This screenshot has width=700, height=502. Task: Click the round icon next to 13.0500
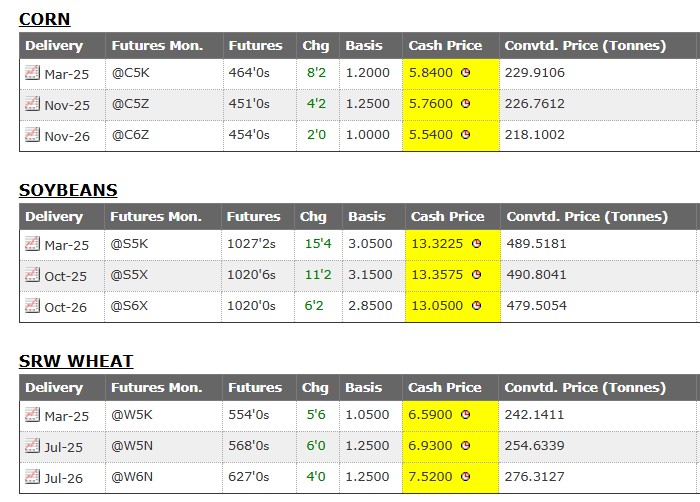click(476, 307)
